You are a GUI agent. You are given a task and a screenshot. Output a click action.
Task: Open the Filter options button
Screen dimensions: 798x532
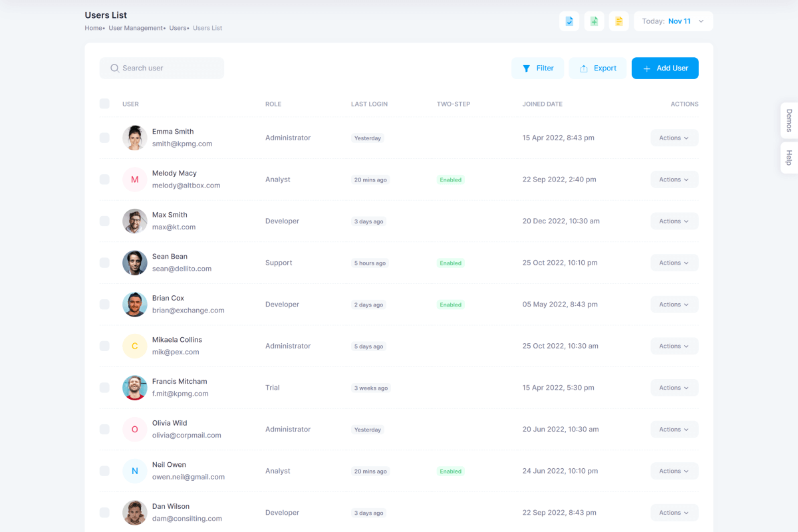tap(537, 68)
